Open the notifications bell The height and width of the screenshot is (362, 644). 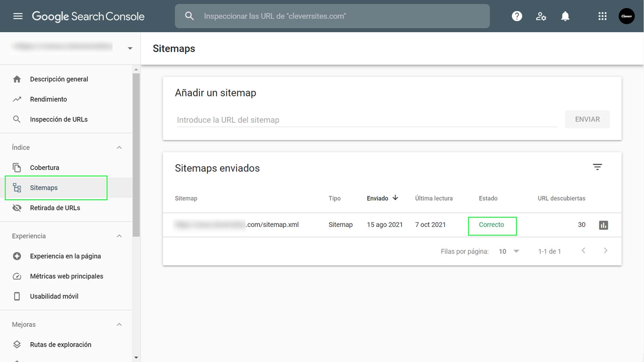(x=565, y=16)
